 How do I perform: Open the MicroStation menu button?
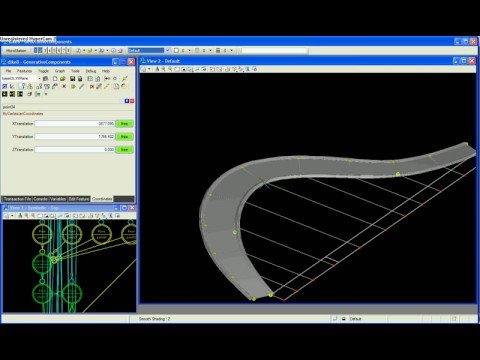[16, 51]
